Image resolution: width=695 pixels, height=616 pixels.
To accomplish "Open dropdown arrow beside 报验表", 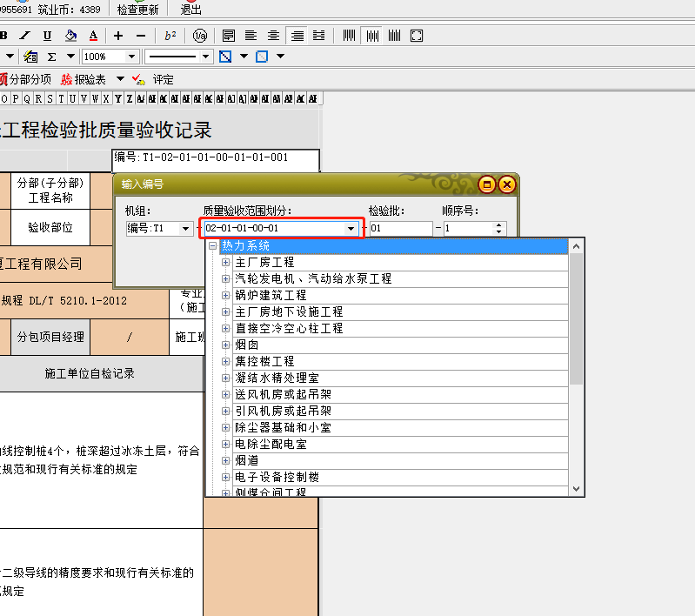I will [x=120, y=79].
